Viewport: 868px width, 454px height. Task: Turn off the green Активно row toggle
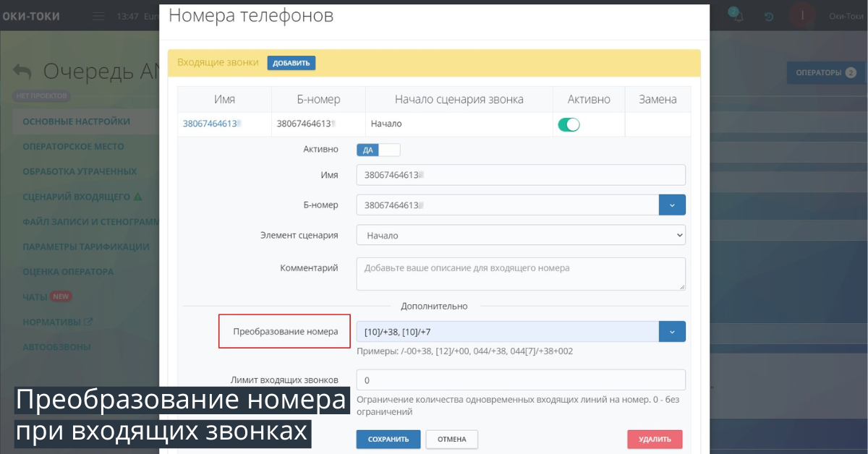pos(569,124)
